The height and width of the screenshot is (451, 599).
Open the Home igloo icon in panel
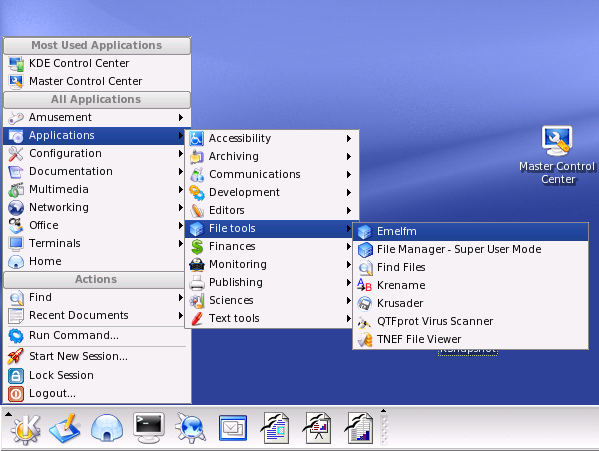click(107, 428)
